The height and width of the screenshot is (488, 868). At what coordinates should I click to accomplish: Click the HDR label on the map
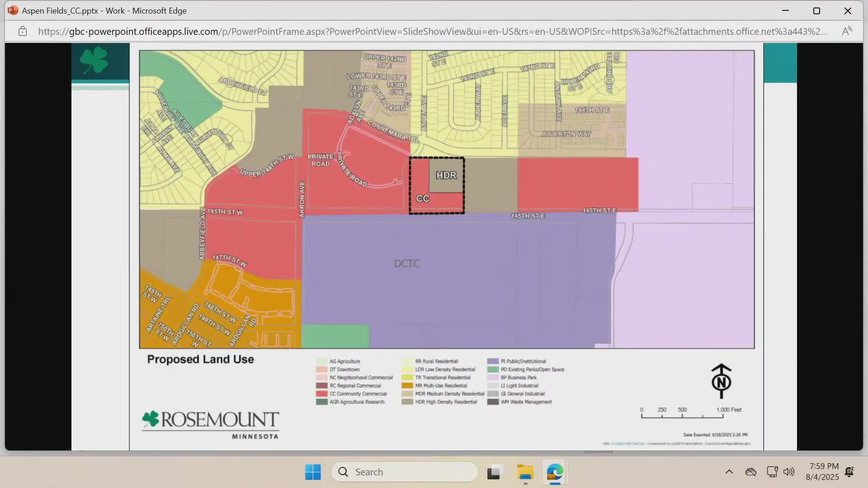tap(446, 175)
